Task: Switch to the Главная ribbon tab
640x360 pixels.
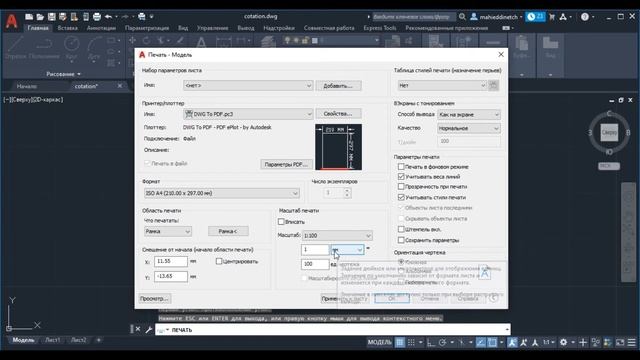Action: click(38, 28)
